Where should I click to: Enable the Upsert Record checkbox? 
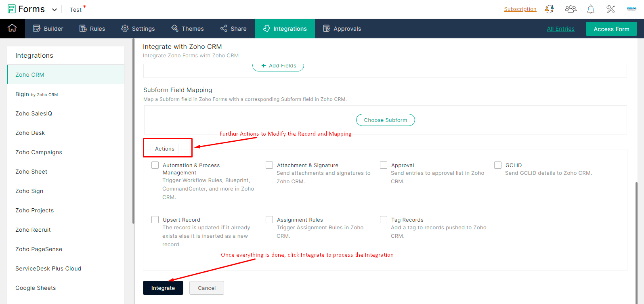tap(155, 220)
